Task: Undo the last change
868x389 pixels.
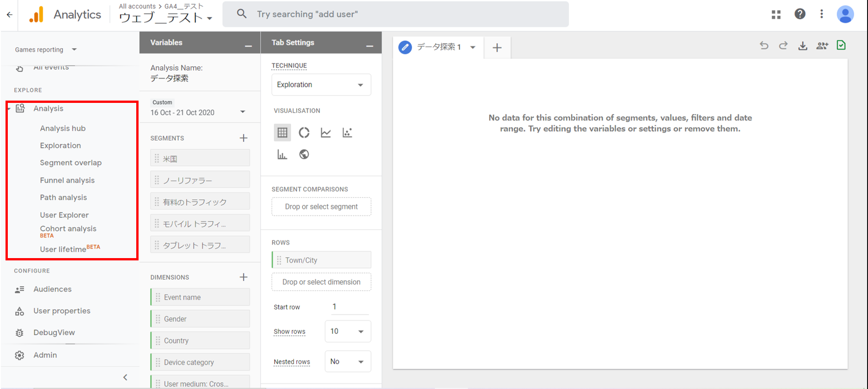Action: pyautogui.click(x=764, y=45)
